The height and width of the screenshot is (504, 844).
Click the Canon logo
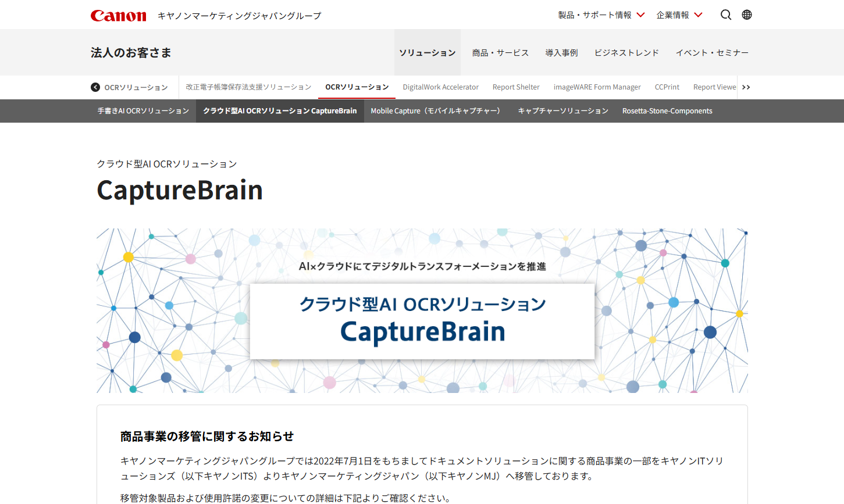coord(119,16)
